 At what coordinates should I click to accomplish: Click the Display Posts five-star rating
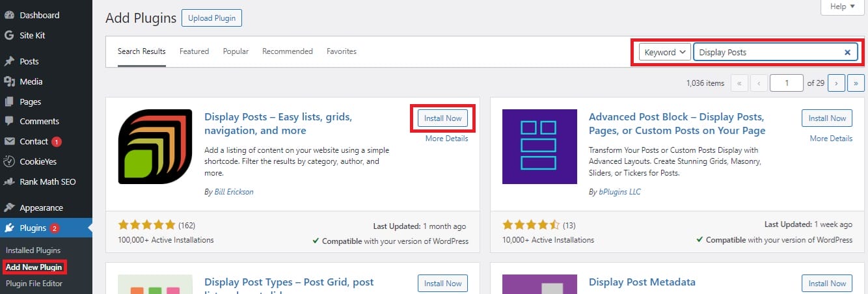147,225
